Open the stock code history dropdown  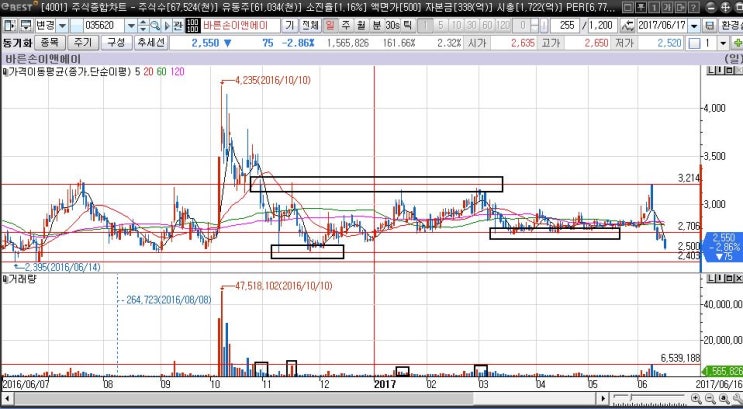[x=131, y=25]
